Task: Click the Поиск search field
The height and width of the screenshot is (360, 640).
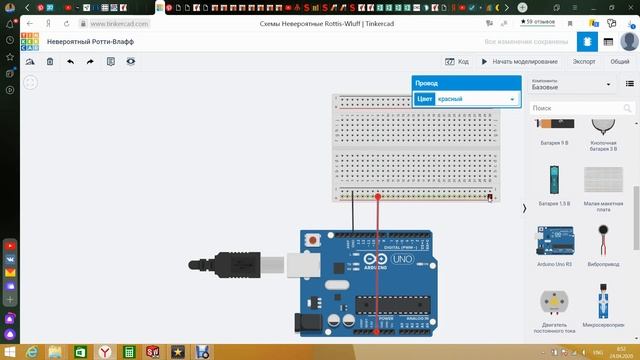Action: tap(581, 108)
